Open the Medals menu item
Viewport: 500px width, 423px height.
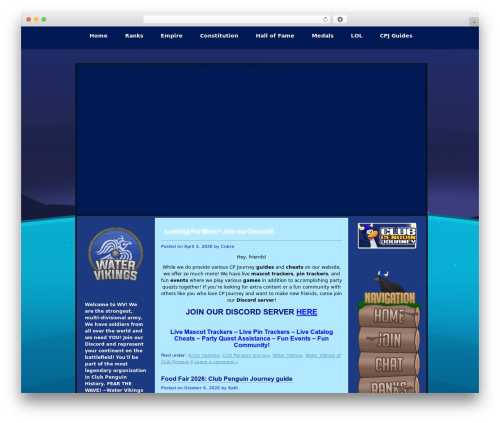coord(322,36)
